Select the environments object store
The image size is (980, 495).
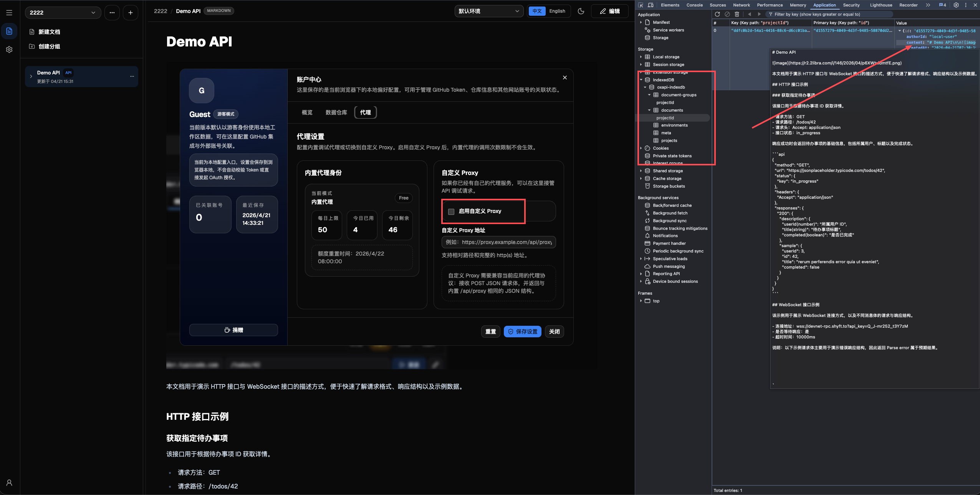click(x=674, y=125)
